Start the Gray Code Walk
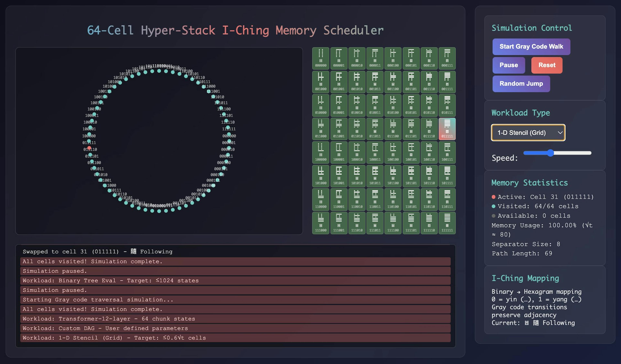 (x=531, y=47)
